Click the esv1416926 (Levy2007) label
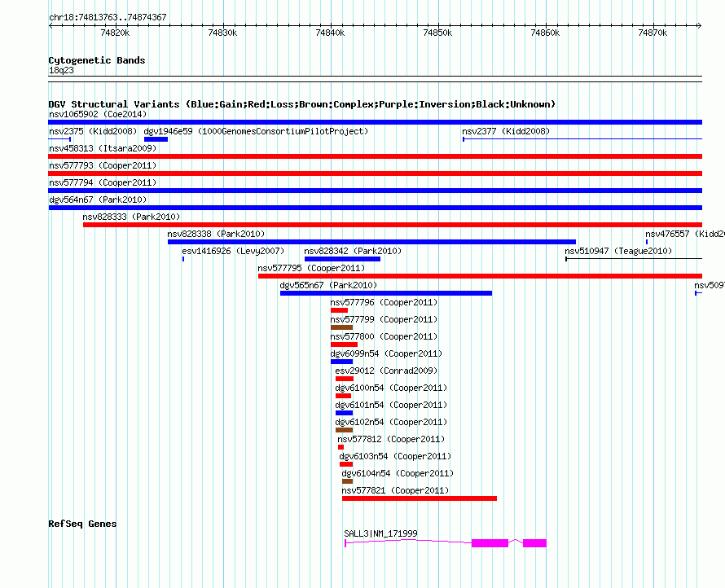Image resolution: width=725 pixels, height=588 pixels. 233,251
